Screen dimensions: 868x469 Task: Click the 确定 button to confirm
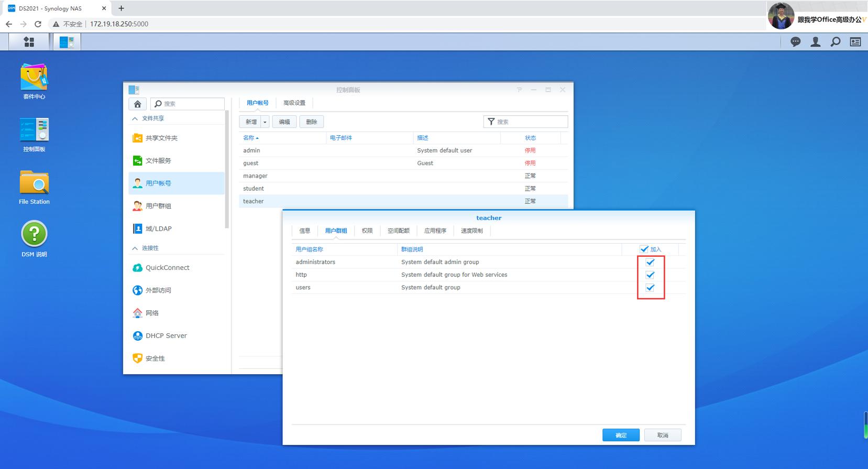[621, 435]
